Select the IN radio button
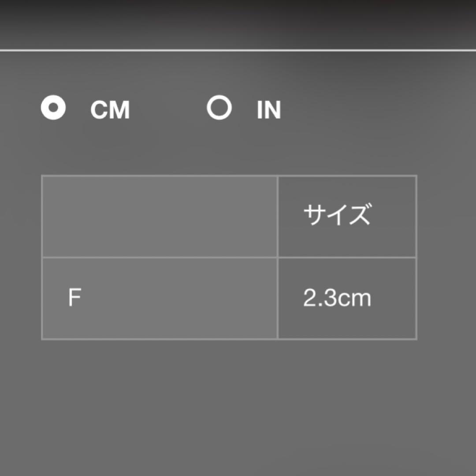 219,108
